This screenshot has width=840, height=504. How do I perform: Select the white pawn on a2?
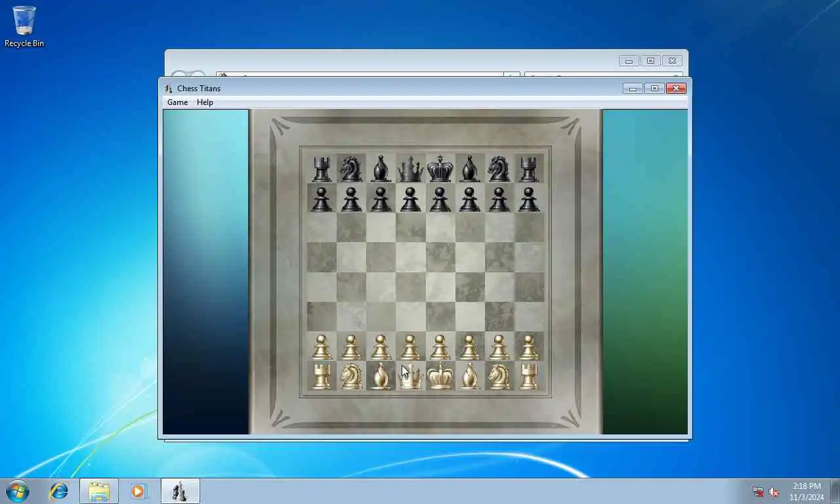coord(322,347)
